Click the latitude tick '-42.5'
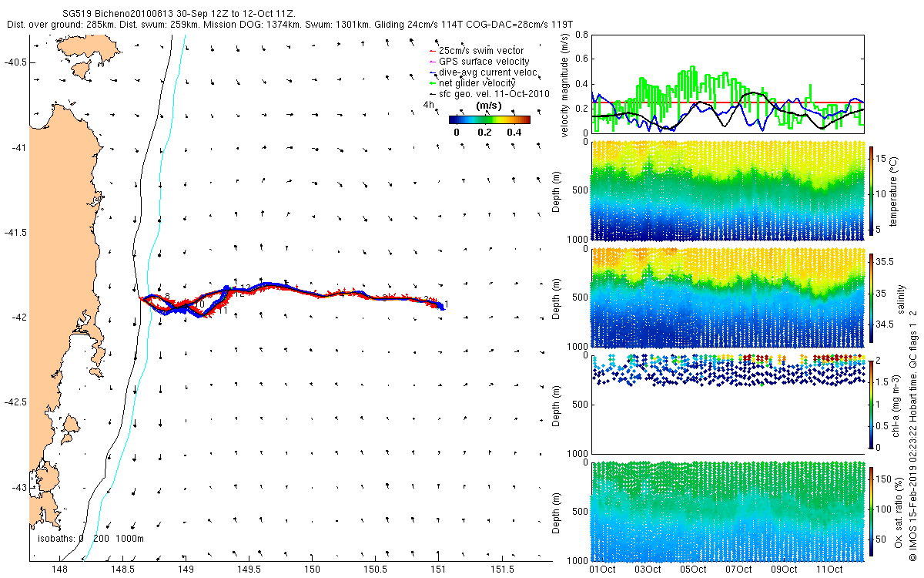This screenshot has height=578, width=924. coord(15,402)
